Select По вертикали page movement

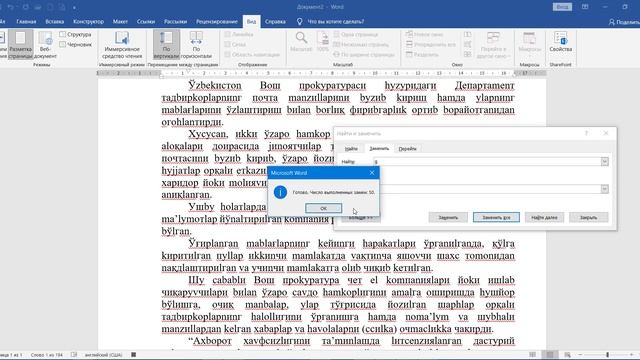(166, 44)
